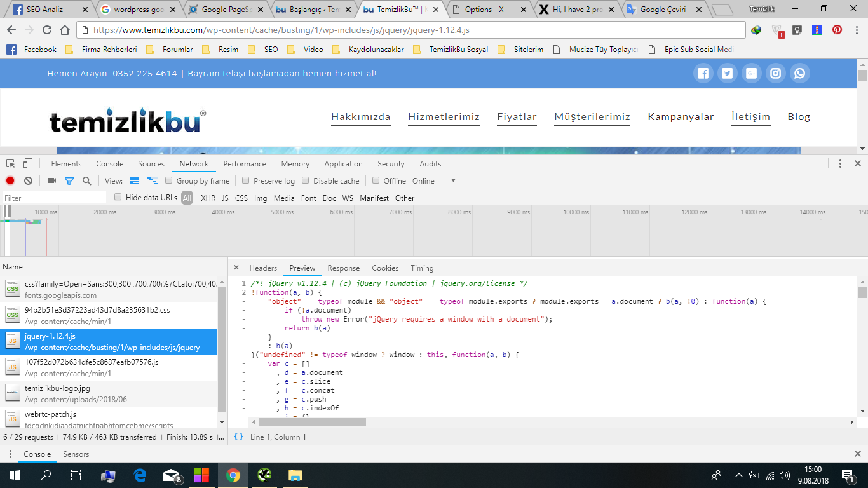The height and width of the screenshot is (488, 868).
Task: Toggle the network filter funnel icon
Action: pos(69,181)
